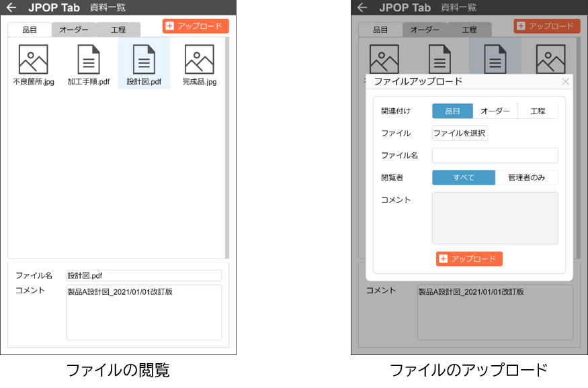This screenshot has height=388, width=588.
Task: Open 完成品.jpg image file icon
Action: 199,60
